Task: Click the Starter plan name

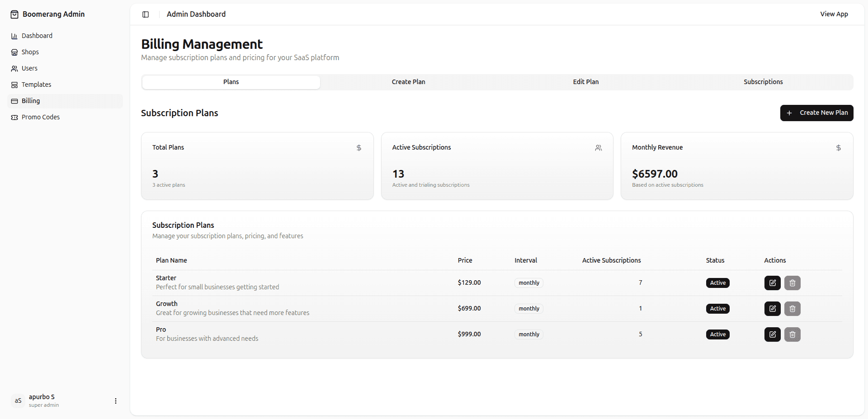Action: point(166,278)
